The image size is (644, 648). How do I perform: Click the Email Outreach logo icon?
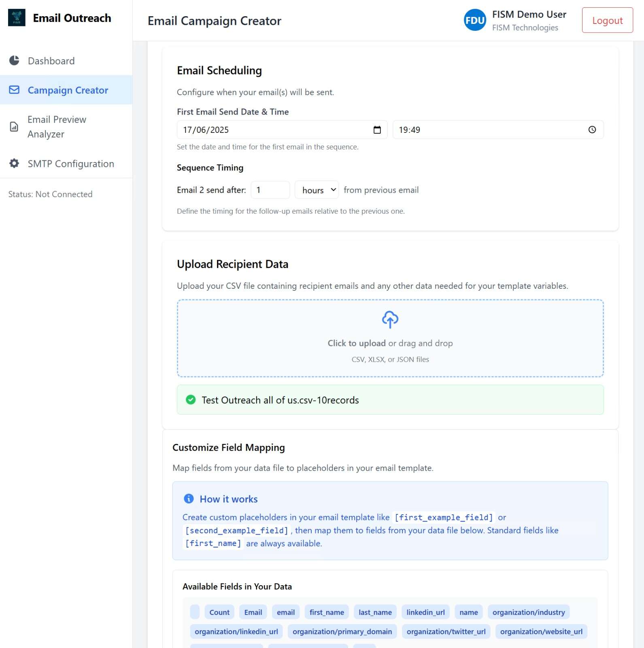point(17,18)
